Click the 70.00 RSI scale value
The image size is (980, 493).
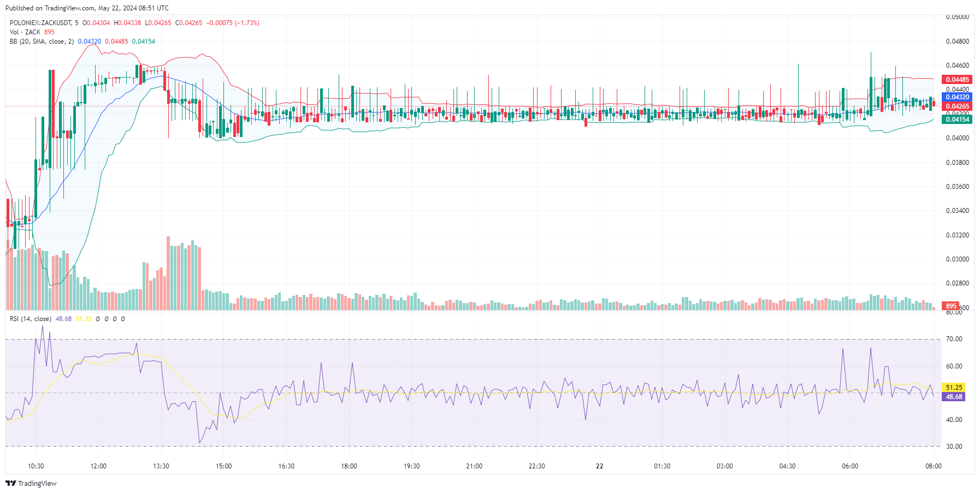point(954,339)
